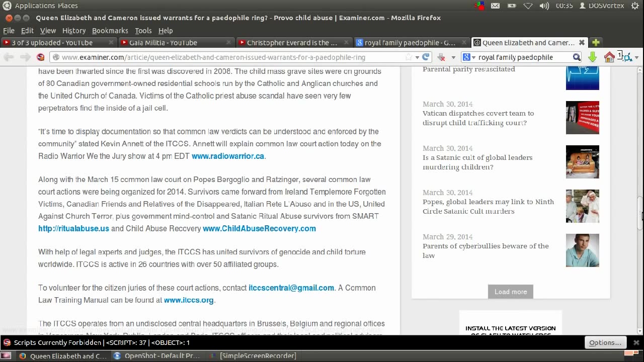Go back with the browser back arrow
Viewport: 644px width, 362px height.
click(9, 57)
